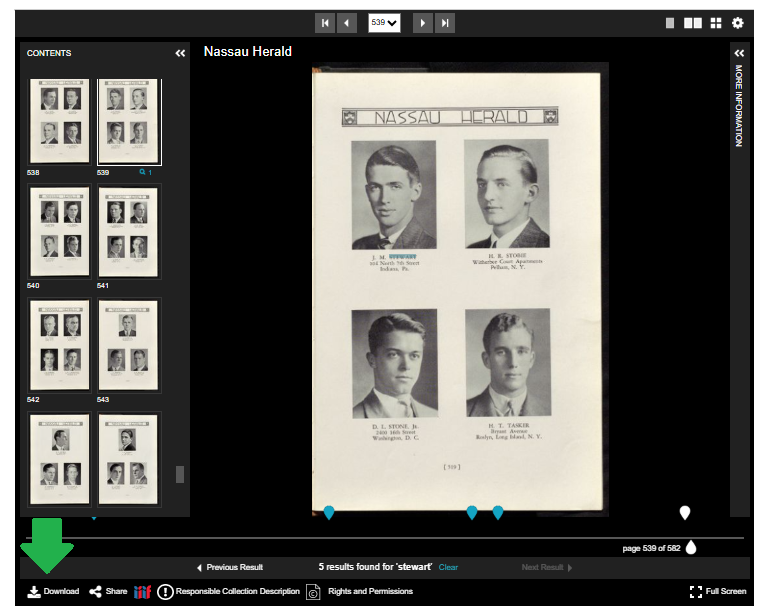Click the Download button
Screen dimensions: 767x613
53,591
